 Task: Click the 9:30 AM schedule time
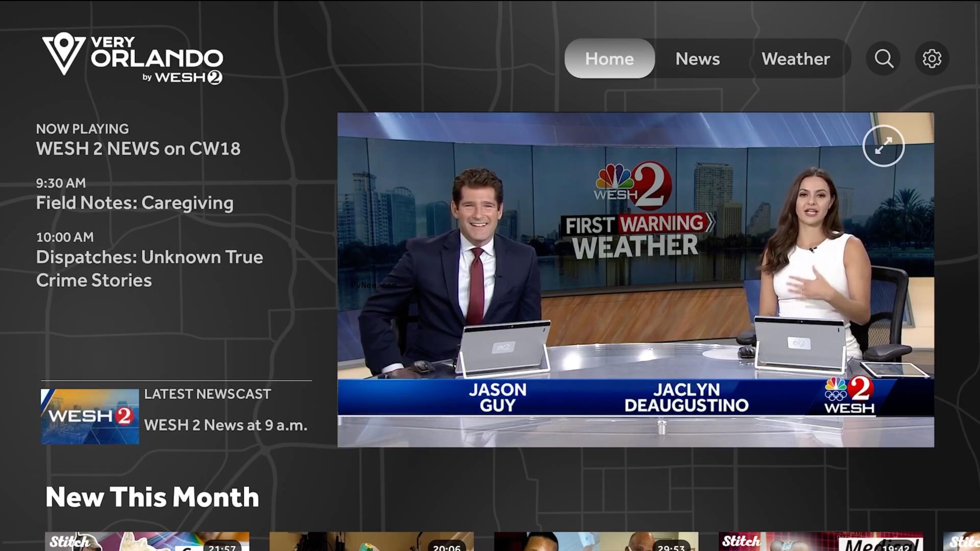[61, 183]
